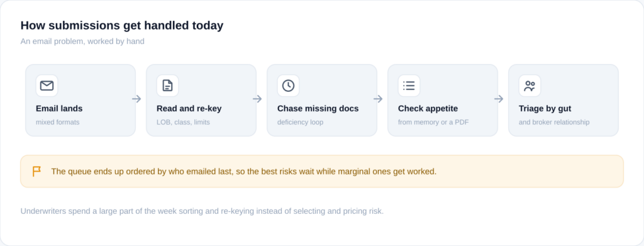This screenshot has height=246, width=644.
Task: Click the footer sentence about underwriters sorting
Action: pos(202,211)
